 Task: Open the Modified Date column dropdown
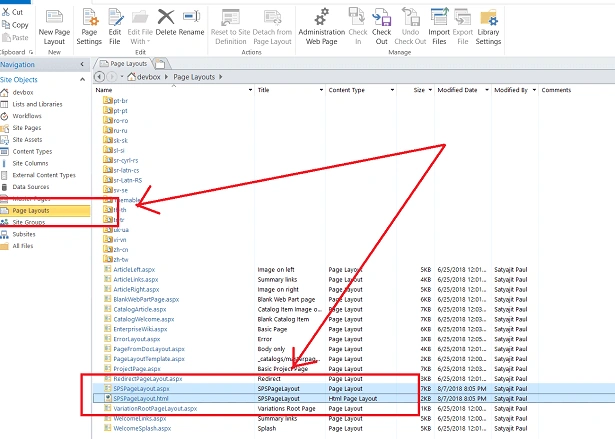pyautogui.click(x=487, y=90)
